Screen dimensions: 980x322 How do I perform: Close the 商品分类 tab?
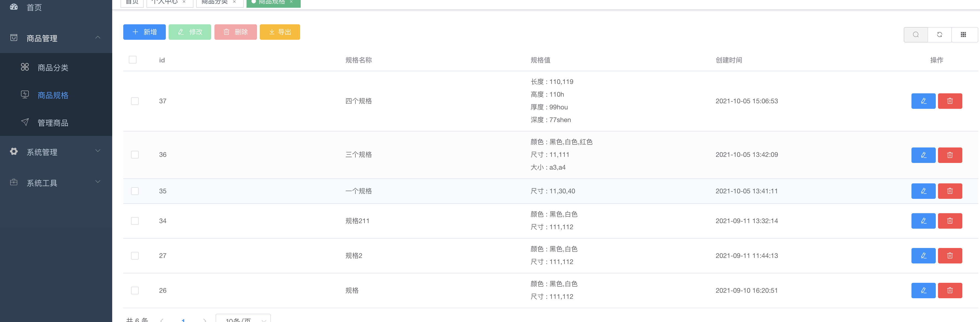pos(234,2)
